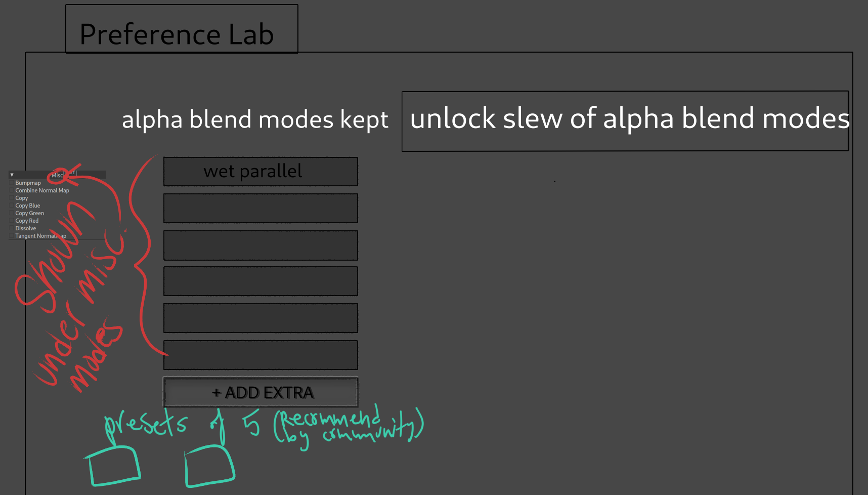Viewport: 868px width, 495px height.
Task: Click the empty slot above ADD EXTRA
Action: [x=261, y=355]
